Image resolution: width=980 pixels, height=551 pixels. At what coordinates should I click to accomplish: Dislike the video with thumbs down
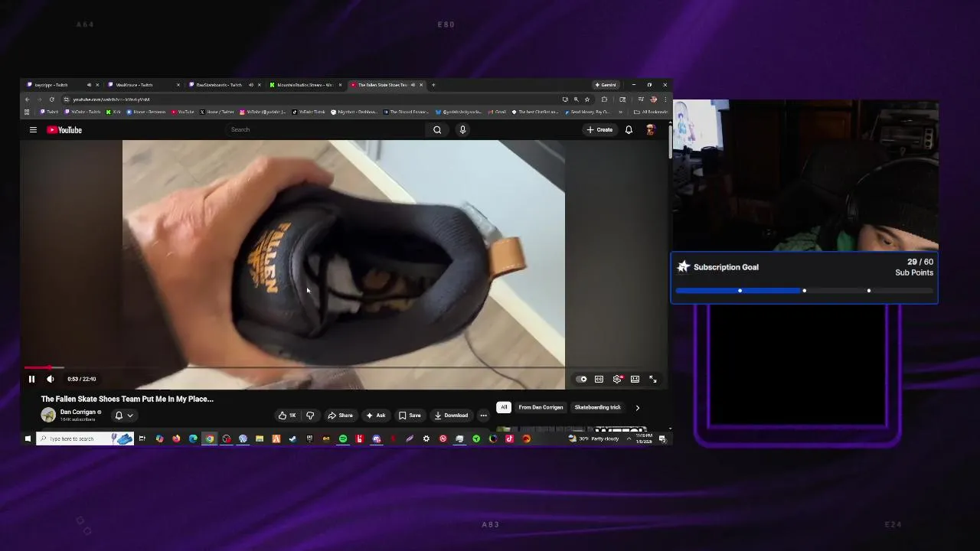[x=310, y=416]
